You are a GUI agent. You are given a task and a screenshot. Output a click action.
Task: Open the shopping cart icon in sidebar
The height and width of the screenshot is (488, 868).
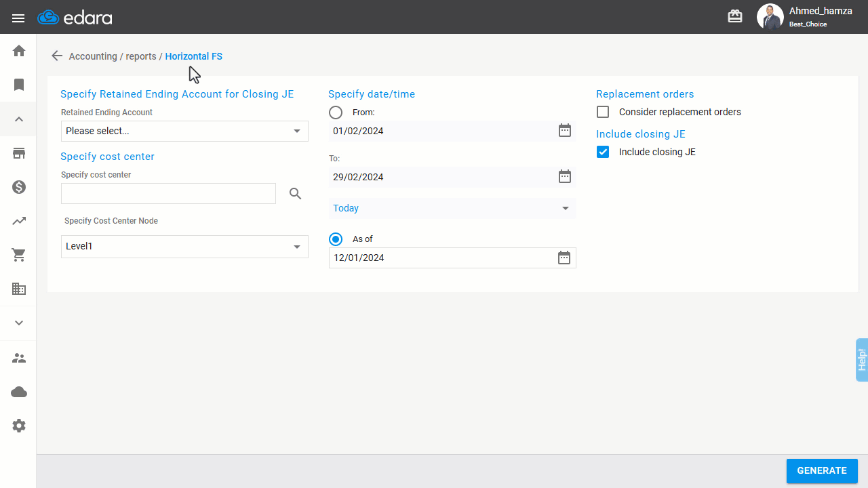(x=19, y=256)
